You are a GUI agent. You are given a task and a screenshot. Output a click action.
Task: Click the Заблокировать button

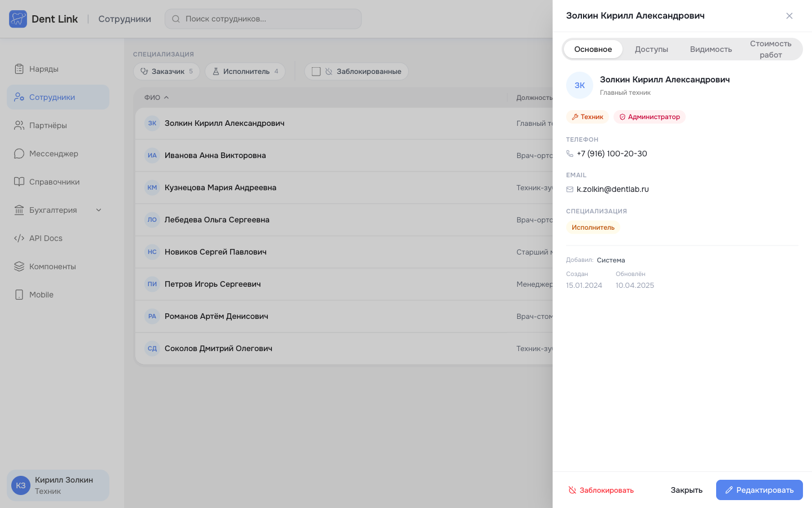coord(601,490)
